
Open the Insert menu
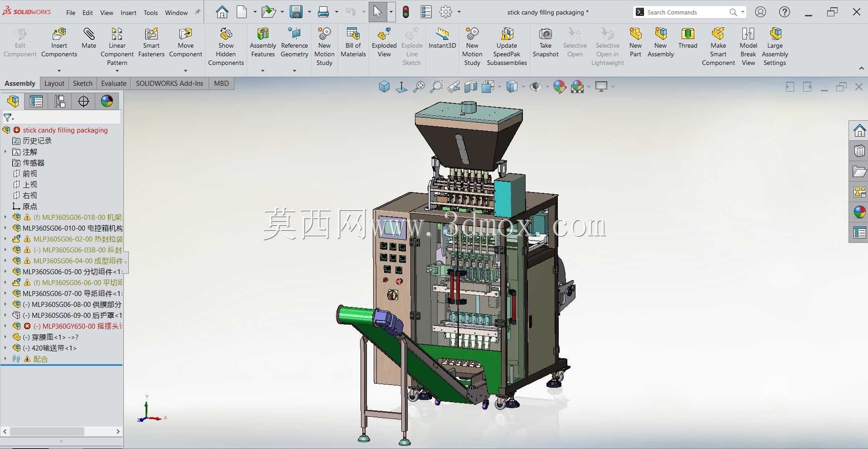point(128,13)
